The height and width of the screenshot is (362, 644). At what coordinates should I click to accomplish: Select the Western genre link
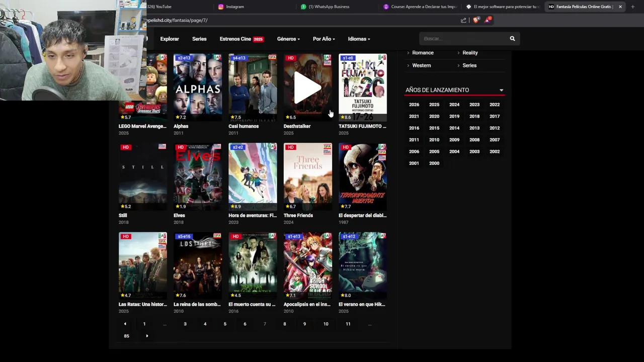422,65
